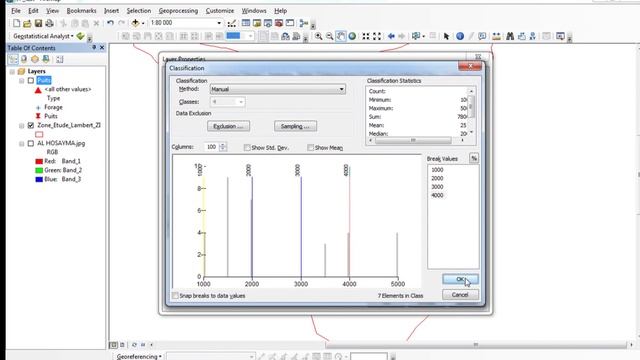Screen dimensions: 640x360
Task: Toggle Show Std. Dev. checkbox
Action: click(247, 147)
